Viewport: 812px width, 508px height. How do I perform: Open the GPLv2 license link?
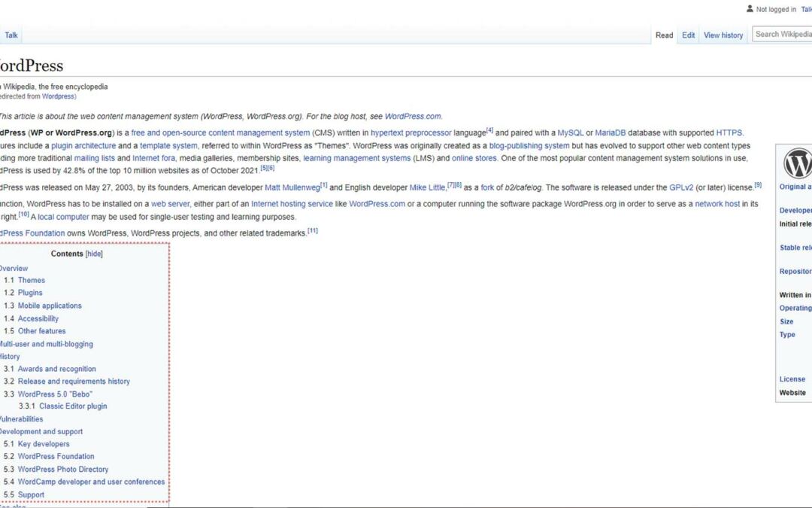tap(681, 187)
